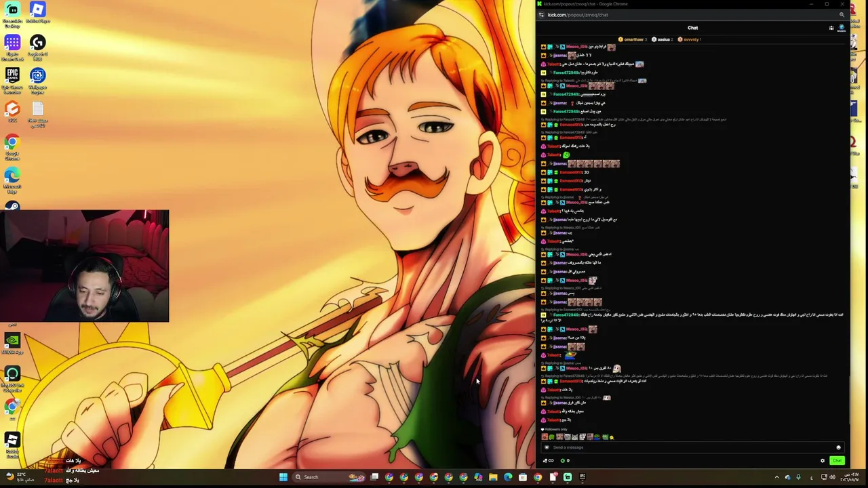Open the Wallpaper Engine desktop shortcut
This screenshot has width=868, height=488.
(37, 80)
